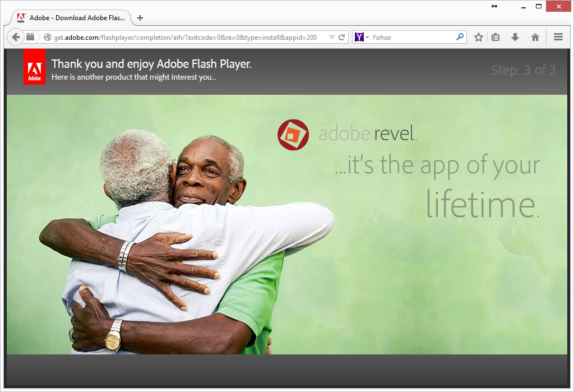Go to home page icon
Screen dimensions: 574x392
click(535, 37)
